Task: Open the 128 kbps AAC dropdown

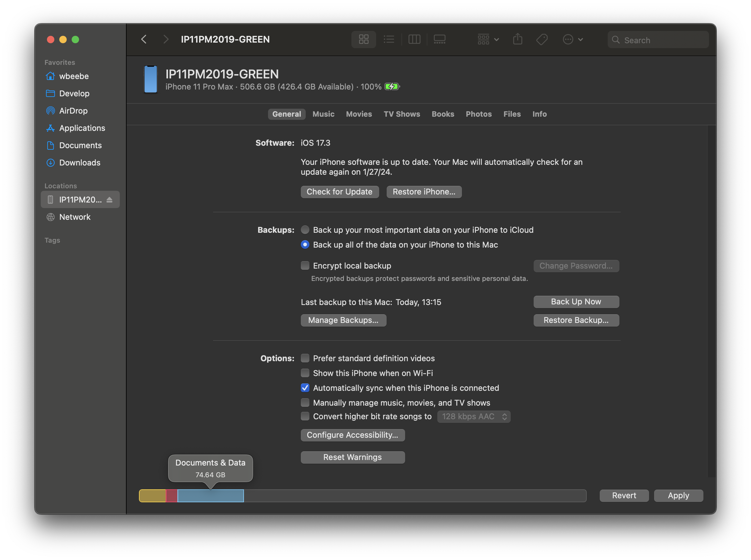Action: [474, 416]
